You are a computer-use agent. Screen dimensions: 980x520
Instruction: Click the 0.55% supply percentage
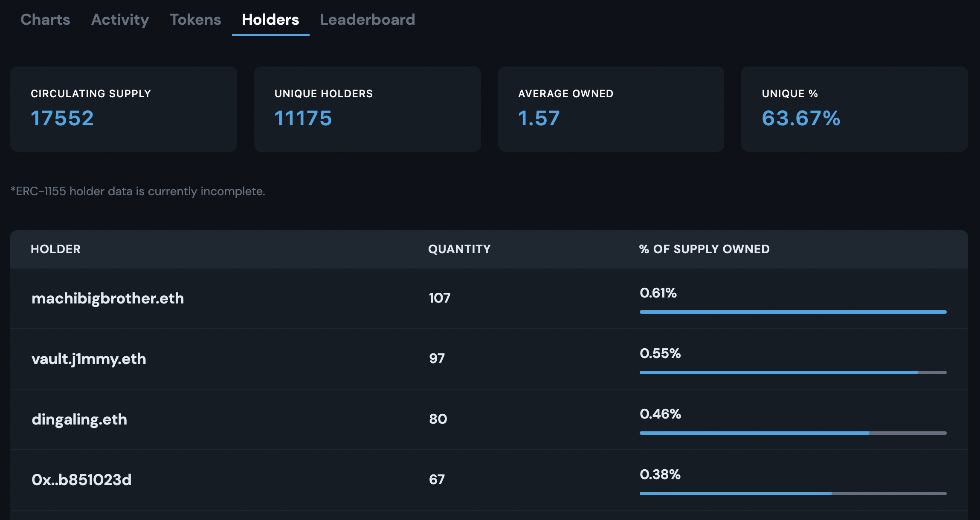coord(660,353)
